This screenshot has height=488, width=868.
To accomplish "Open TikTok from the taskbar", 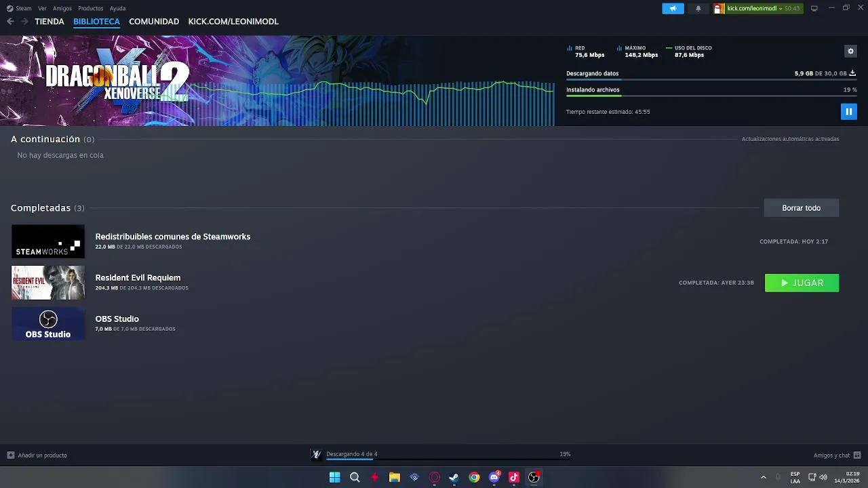I will [514, 477].
